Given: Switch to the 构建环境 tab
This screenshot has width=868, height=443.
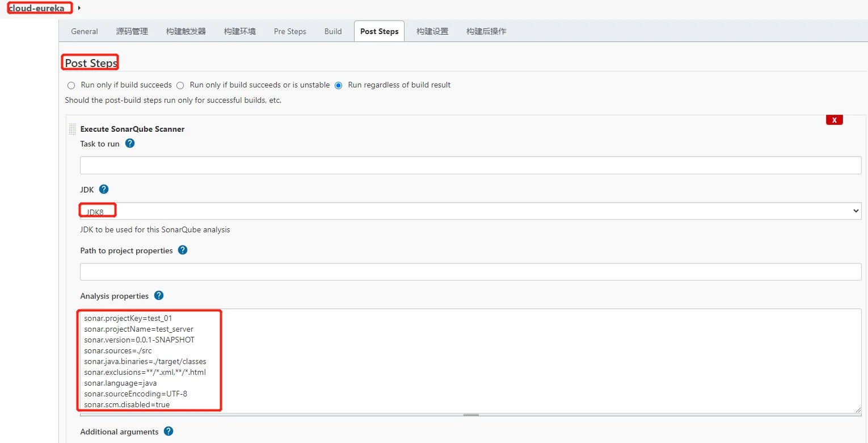Looking at the screenshot, I should coord(240,31).
